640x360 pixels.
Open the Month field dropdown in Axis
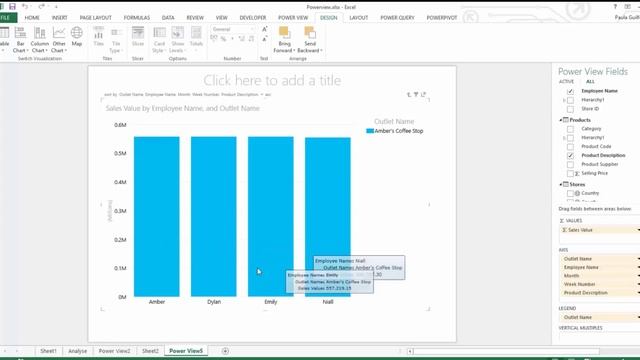click(x=638, y=276)
